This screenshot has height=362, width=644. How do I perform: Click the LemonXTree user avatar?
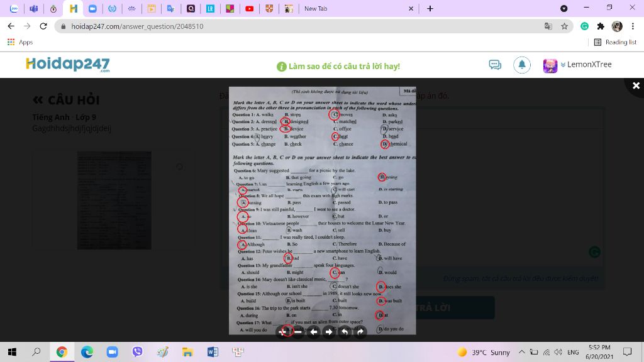point(550,65)
